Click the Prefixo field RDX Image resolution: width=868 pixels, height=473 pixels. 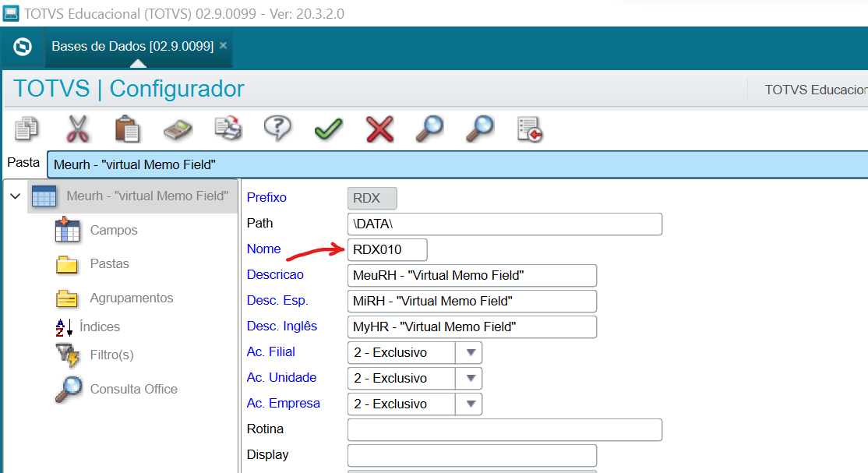pyautogui.click(x=372, y=198)
